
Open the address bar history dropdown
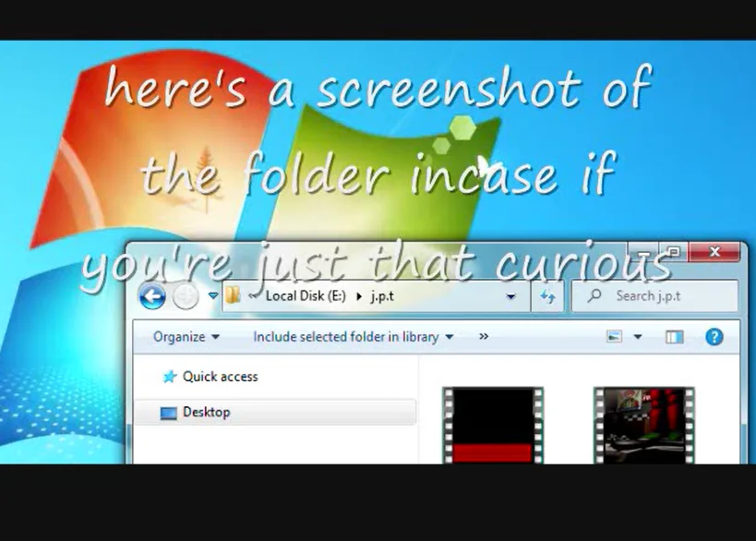pyautogui.click(x=510, y=296)
